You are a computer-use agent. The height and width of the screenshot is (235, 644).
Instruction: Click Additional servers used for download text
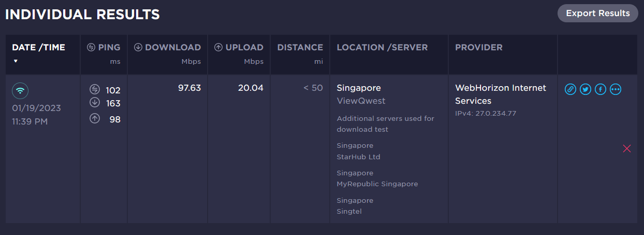coord(385,123)
